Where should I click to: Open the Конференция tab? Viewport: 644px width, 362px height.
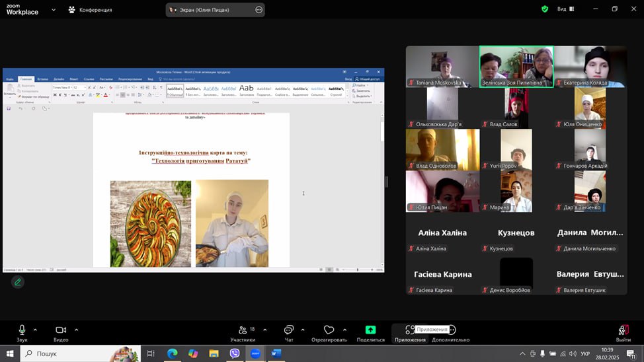(91, 10)
